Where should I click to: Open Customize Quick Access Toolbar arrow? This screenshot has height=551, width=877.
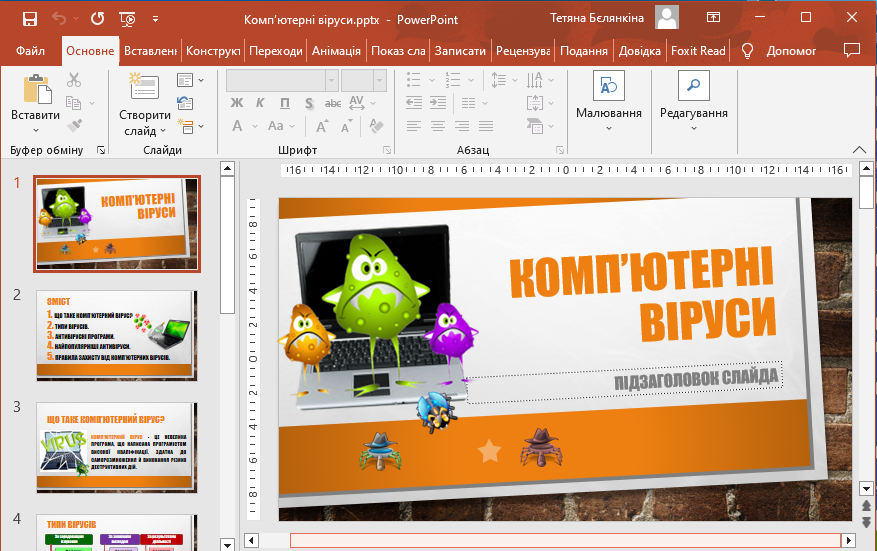coord(155,19)
